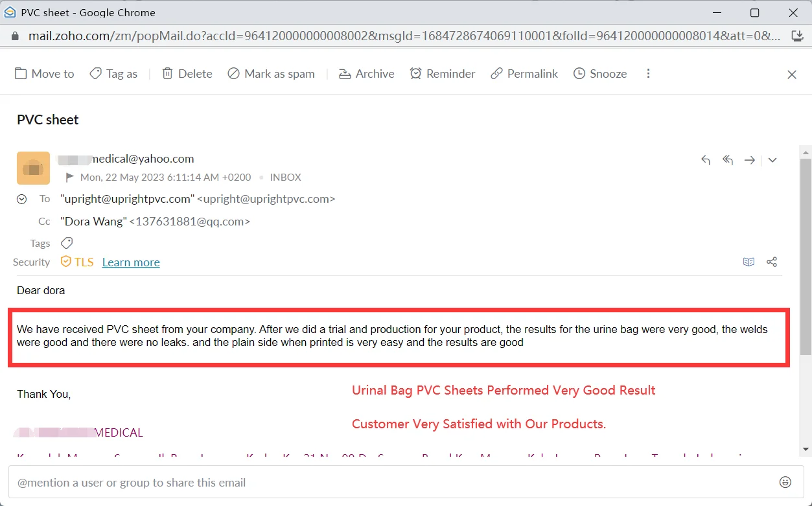Click the Move to folder button
The width and height of the screenshot is (812, 506).
click(x=44, y=74)
